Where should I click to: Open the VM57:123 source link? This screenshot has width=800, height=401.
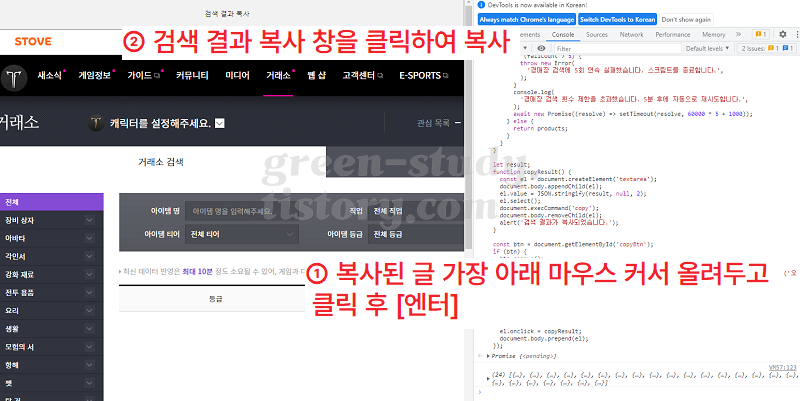[783, 367]
